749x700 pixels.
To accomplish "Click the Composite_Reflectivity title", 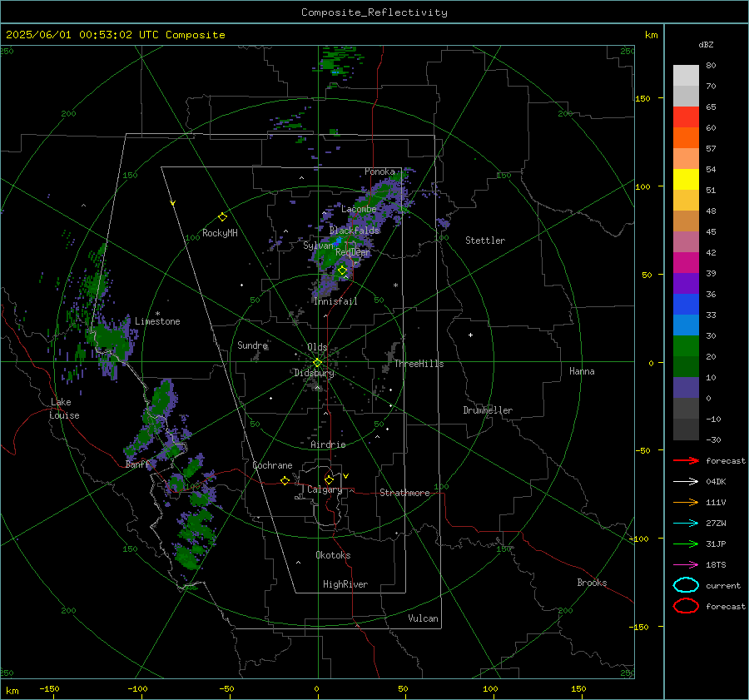I will (374, 12).
